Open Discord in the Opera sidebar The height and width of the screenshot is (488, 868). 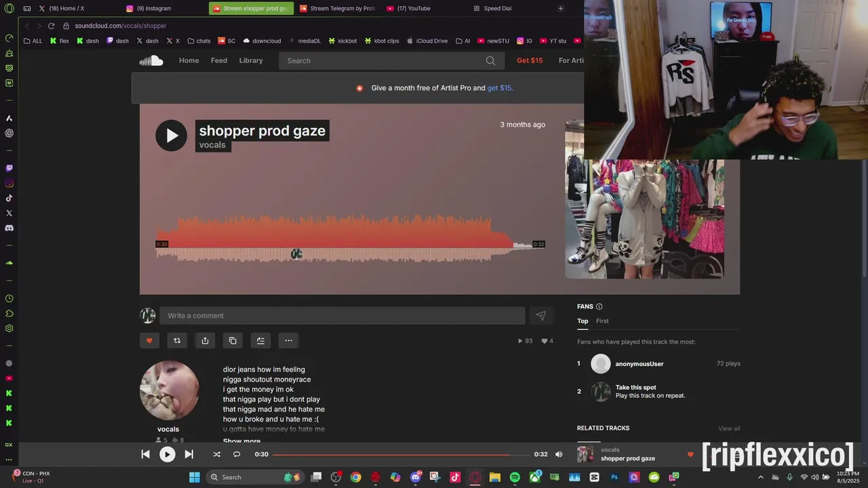[9, 228]
